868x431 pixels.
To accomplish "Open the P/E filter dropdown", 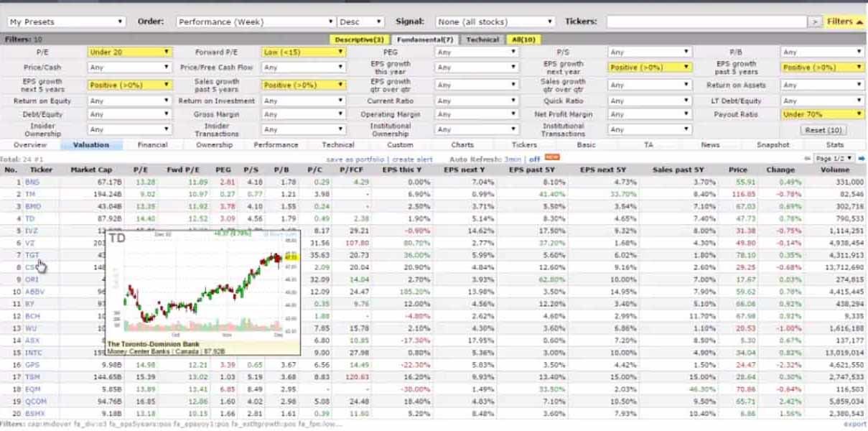I will (x=129, y=52).
